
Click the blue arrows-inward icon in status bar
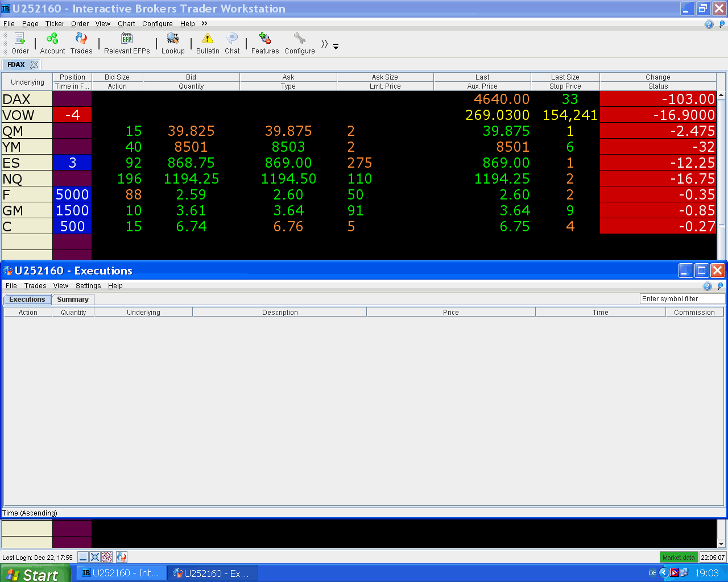coord(95,557)
